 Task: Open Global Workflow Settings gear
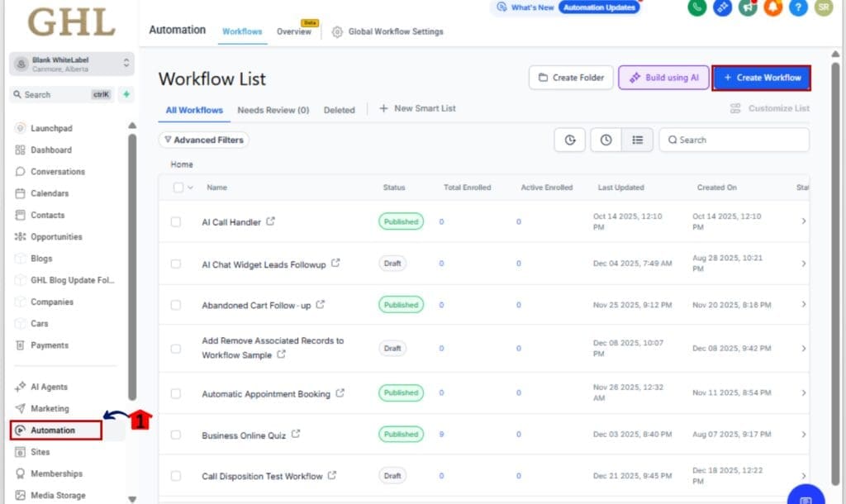[x=337, y=32]
